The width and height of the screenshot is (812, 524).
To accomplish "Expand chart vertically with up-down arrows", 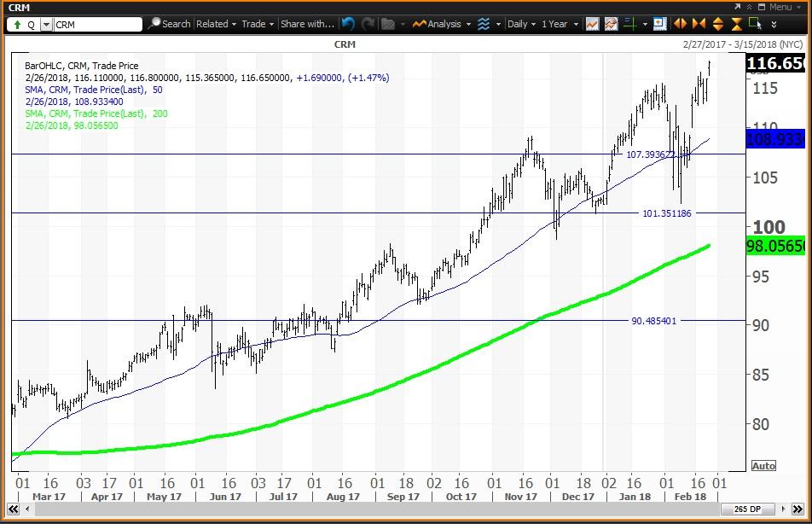I will click(x=718, y=24).
